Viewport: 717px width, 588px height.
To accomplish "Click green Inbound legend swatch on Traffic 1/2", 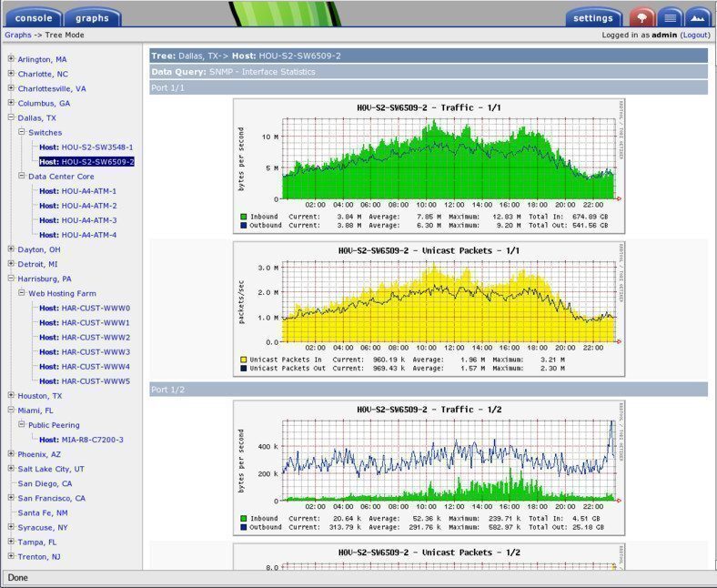I will 244,518.
